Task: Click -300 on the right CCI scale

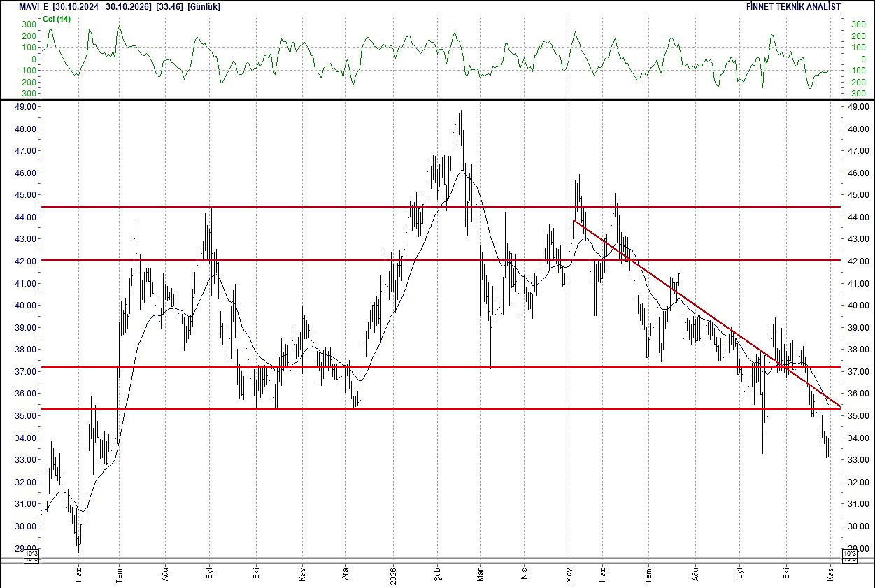Action: pos(855,94)
